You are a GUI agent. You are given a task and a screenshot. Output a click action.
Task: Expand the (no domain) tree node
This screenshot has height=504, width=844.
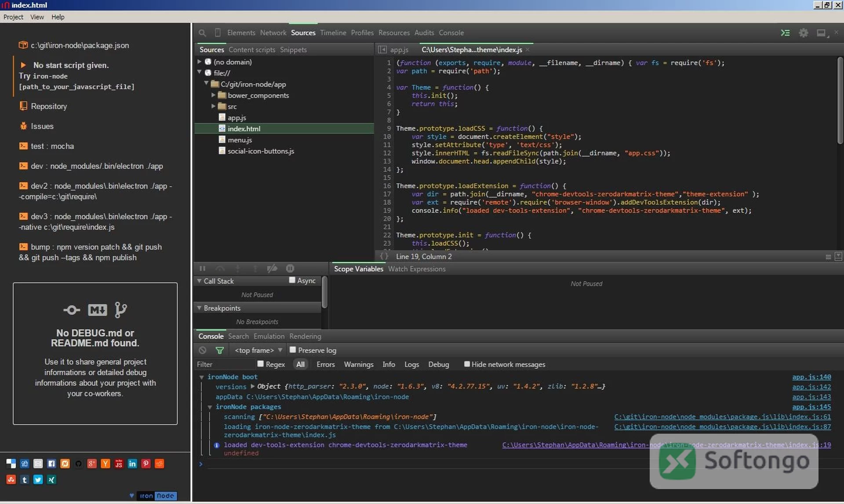[199, 62]
